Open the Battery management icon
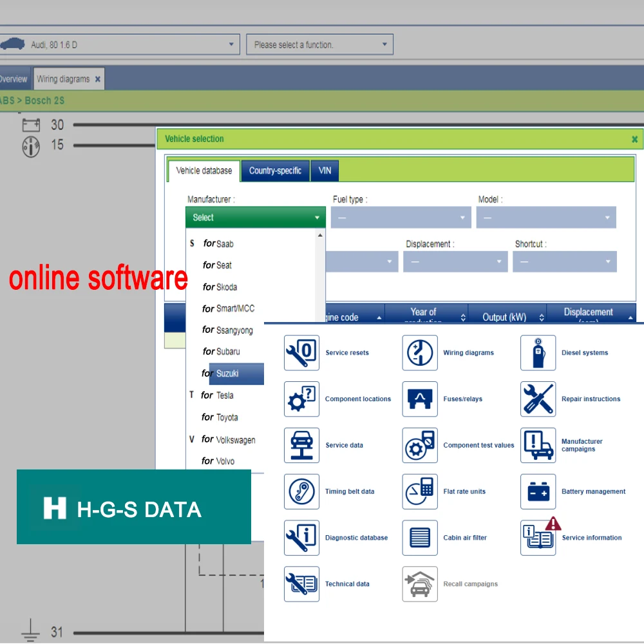The height and width of the screenshot is (644, 644). pyautogui.click(x=538, y=491)
